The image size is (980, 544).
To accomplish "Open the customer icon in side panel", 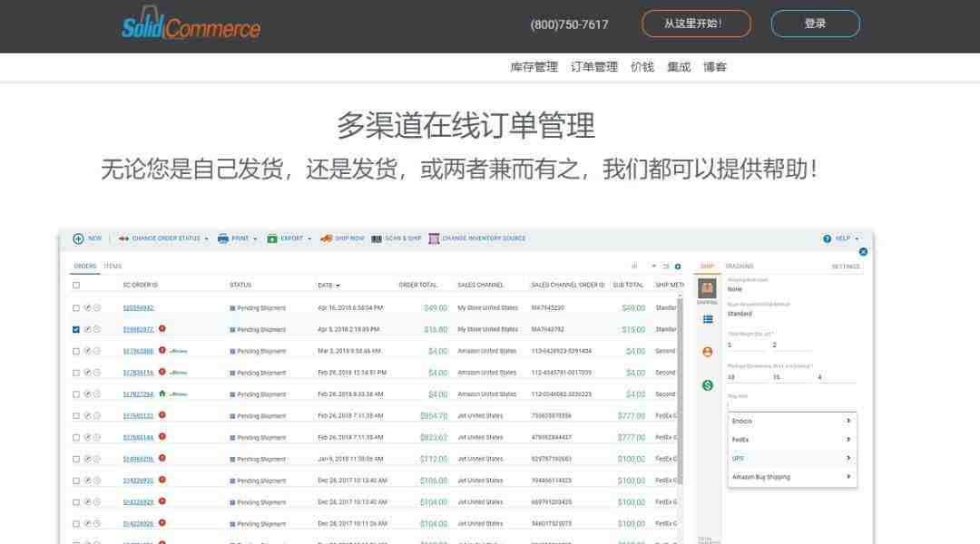I will click(x=708, y=352).
